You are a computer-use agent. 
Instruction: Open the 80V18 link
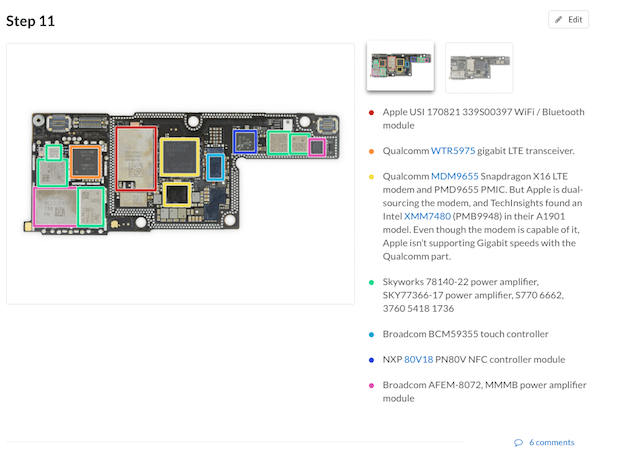pyautogui.click(x=418, y=360)
